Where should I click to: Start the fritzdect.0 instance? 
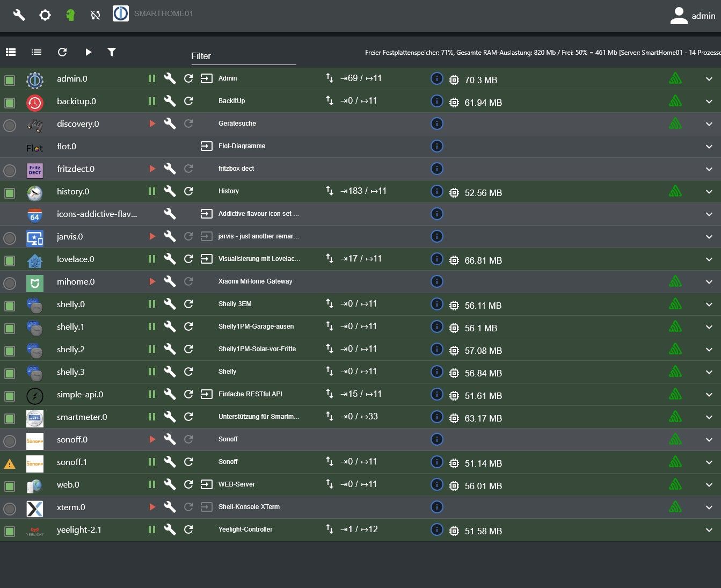[x=152, y=169]
